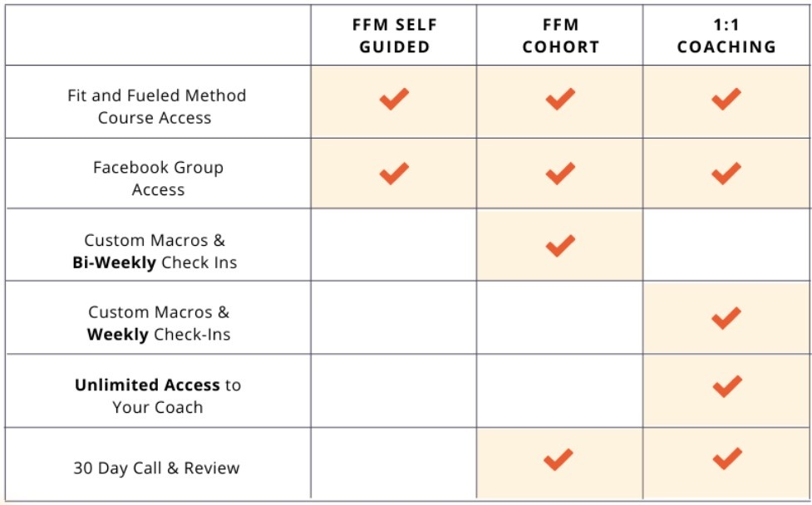
Task: Click FFM Cohort Bi-Weekly Check Ins checkmark
Action: tap(560, 245)
